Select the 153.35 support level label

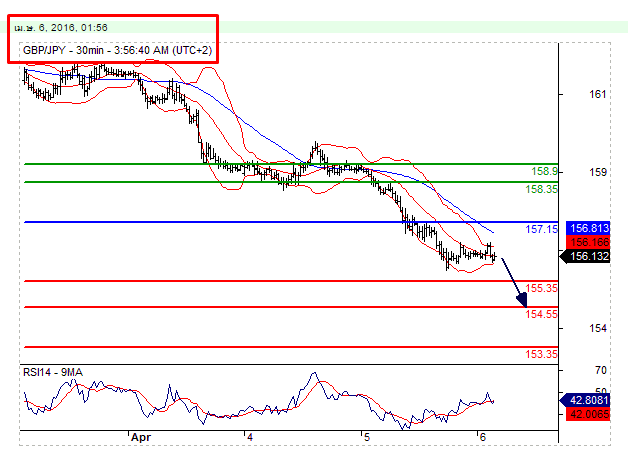541,354
